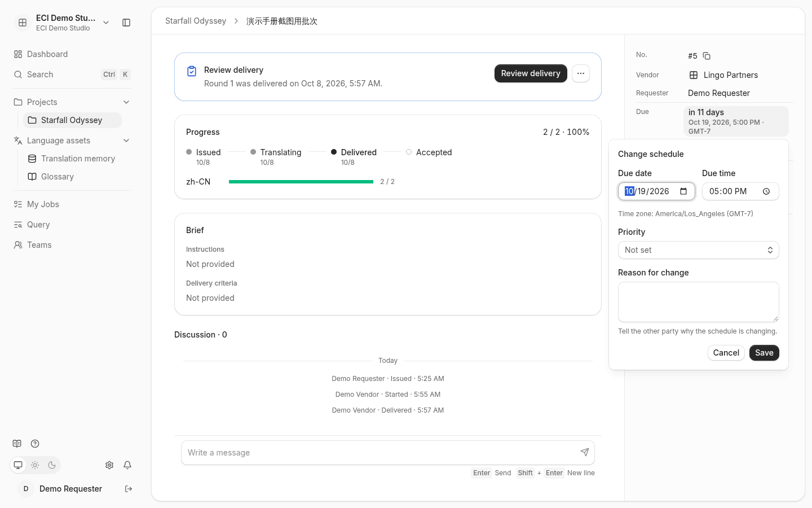
Task: Open the ECI Demo Studio workspace switcher
Action: coord(62,23)
